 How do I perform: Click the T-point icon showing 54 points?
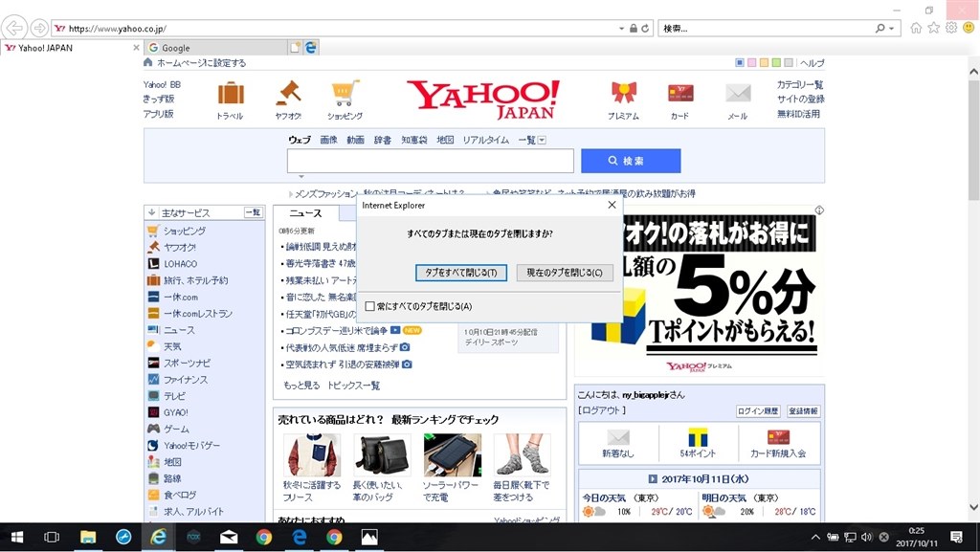point(698,437)
